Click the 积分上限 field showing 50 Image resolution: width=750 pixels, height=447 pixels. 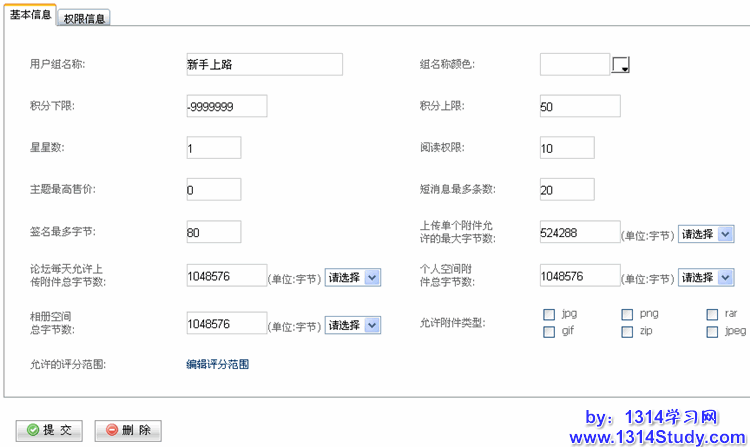coord(579,106)
